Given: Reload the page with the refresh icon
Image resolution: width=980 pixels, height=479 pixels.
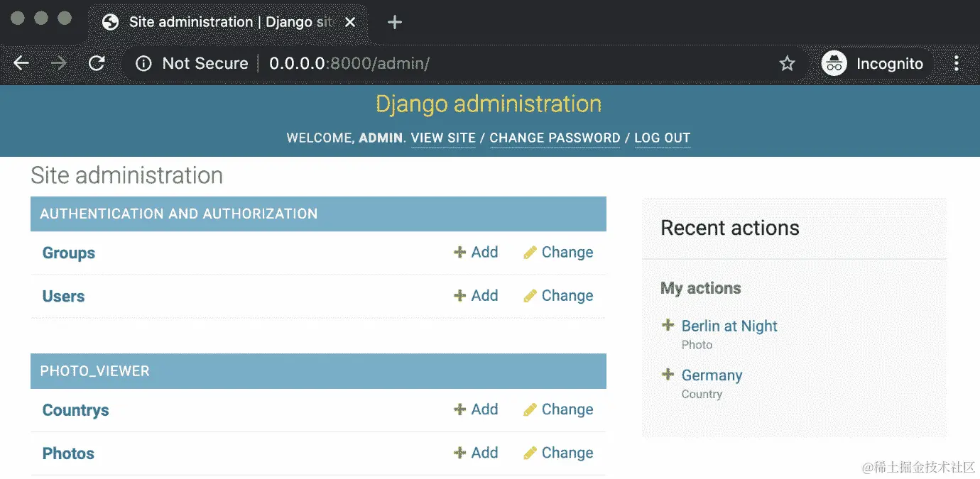Looking at the screenshot, I should coord(97,63).
